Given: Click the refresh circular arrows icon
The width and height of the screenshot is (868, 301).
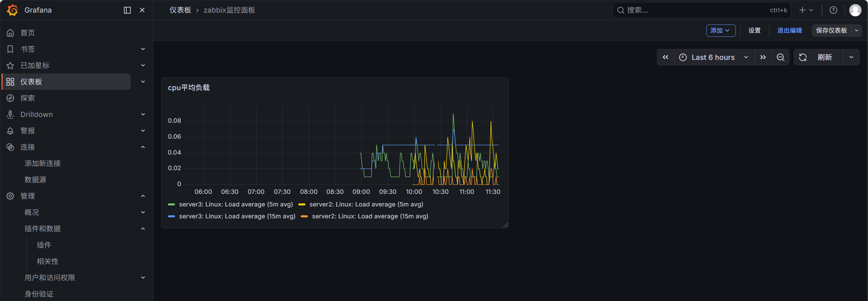Looking at the screenshot, I should tap(803, 57).
